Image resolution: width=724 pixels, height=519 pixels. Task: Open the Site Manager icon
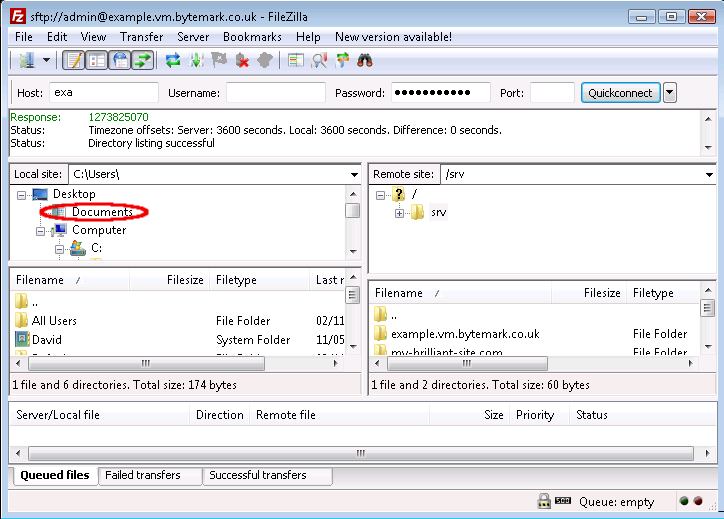[27, 60]
